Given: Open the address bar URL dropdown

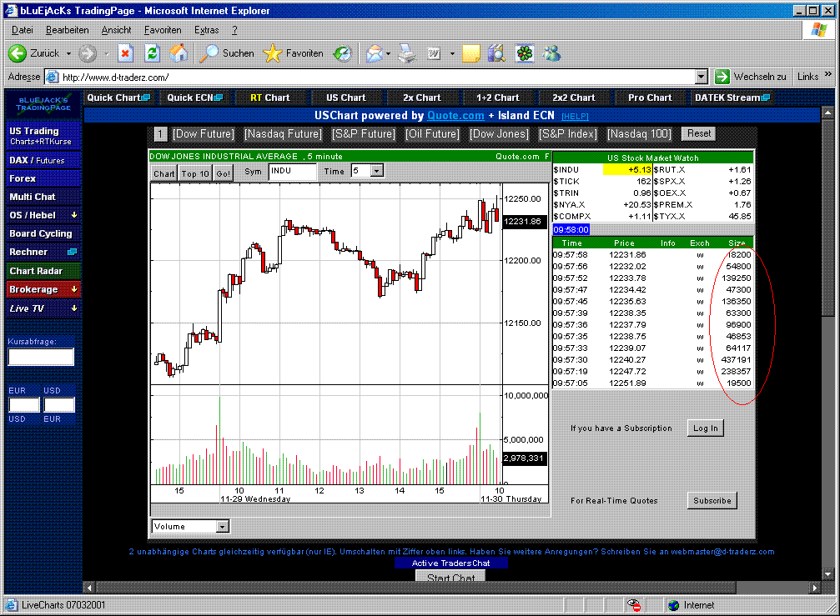Looking at the screenshot, I should pos(702,77).
